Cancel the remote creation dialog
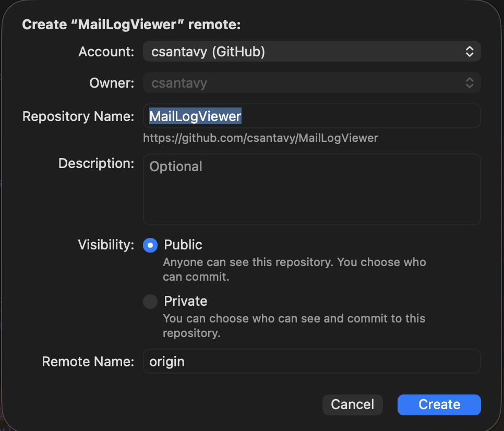The image size is (504, 431). (x=352, y=404)
